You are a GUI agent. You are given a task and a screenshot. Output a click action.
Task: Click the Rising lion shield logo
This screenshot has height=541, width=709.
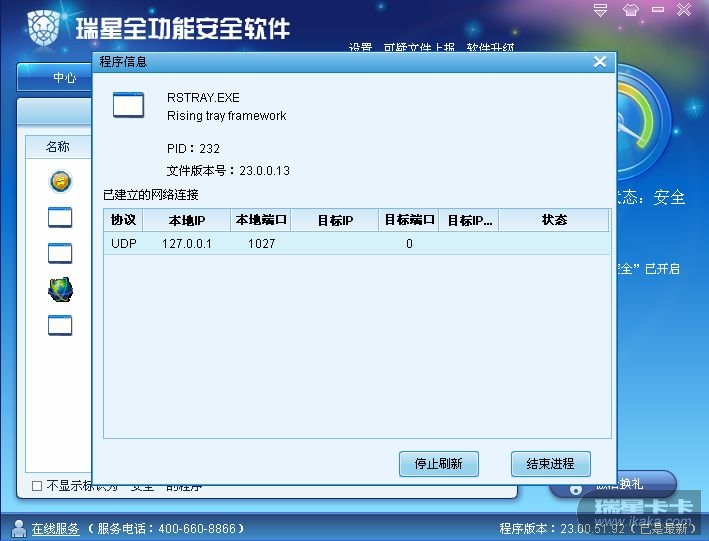click(43, 28)
